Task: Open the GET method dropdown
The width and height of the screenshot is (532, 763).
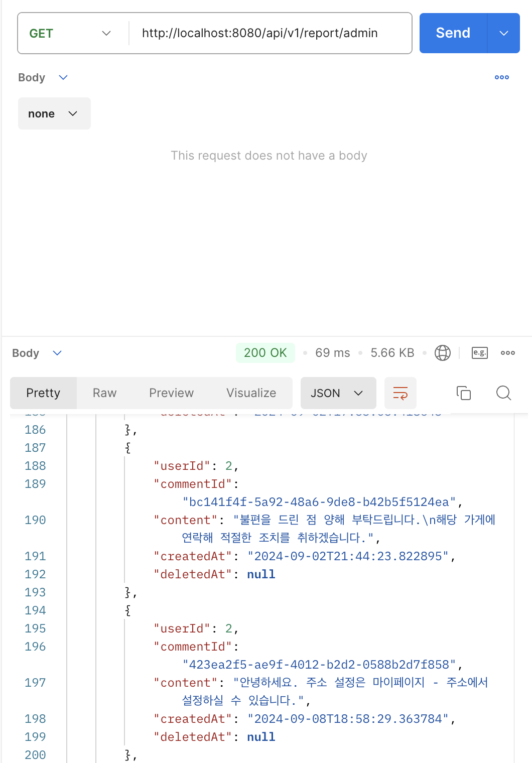Action: coord(70,34)
